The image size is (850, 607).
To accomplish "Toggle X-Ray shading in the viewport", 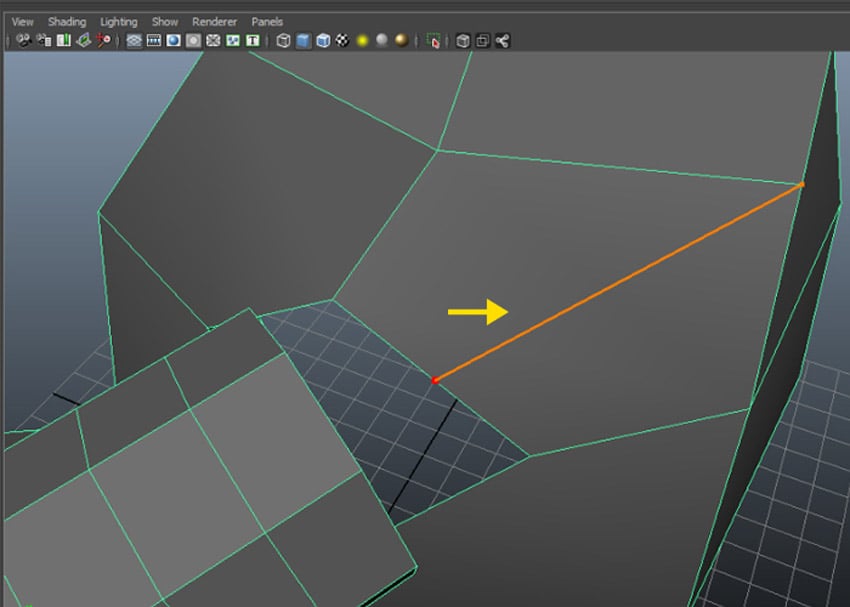I will (463, 41).
